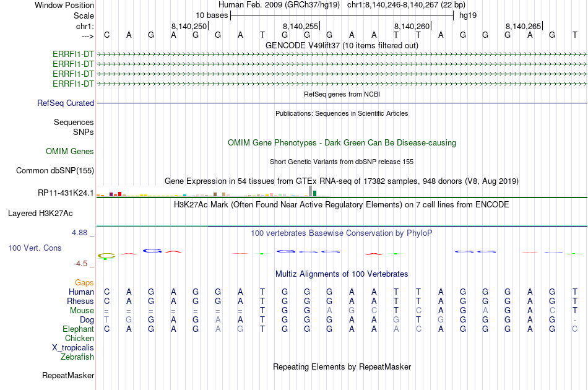The width and height of the screenshot is (588, 390).
Task: Select the Mouse species row label
Action: (82, 311)
